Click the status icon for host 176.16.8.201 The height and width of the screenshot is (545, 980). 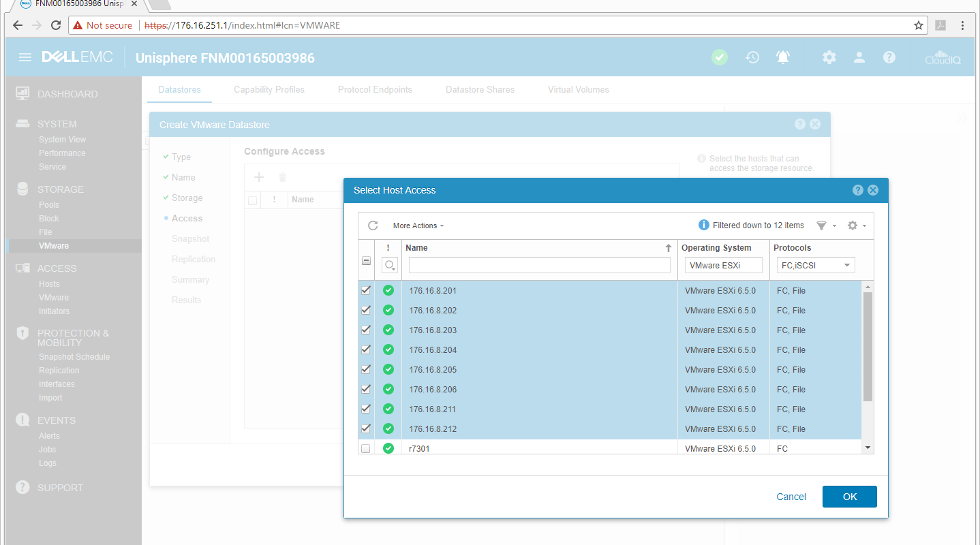(x=388, y=290)
